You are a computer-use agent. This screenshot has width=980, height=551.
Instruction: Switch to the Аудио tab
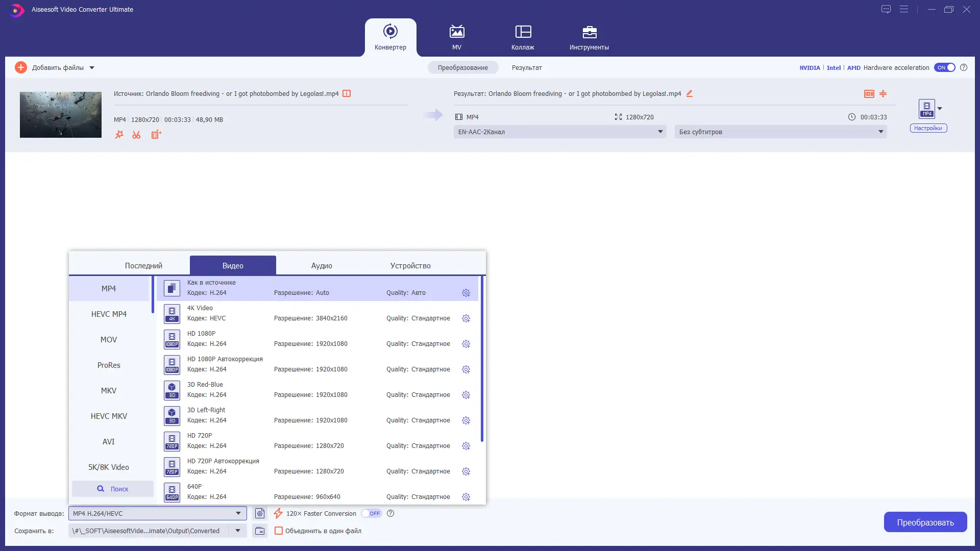click(x=322, y=265)
